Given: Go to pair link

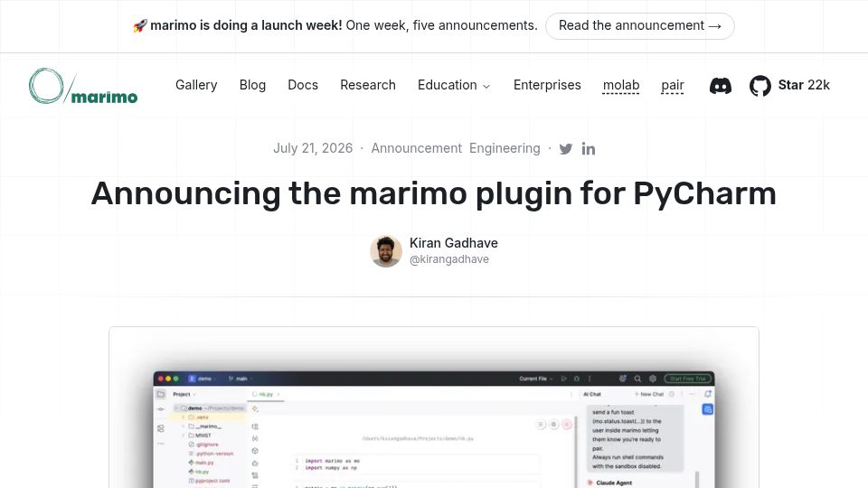Looking at the screenshot, I should [x=673, y=85].
